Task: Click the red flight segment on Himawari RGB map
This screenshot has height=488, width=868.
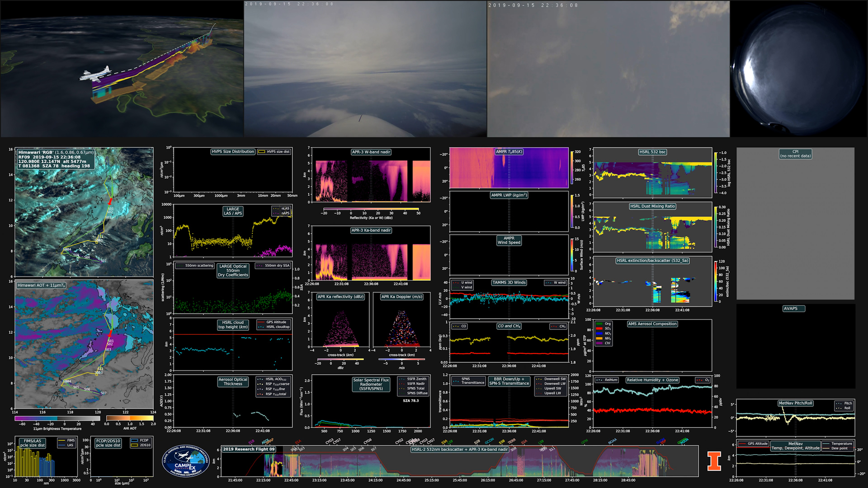Action: click(110, 201)
